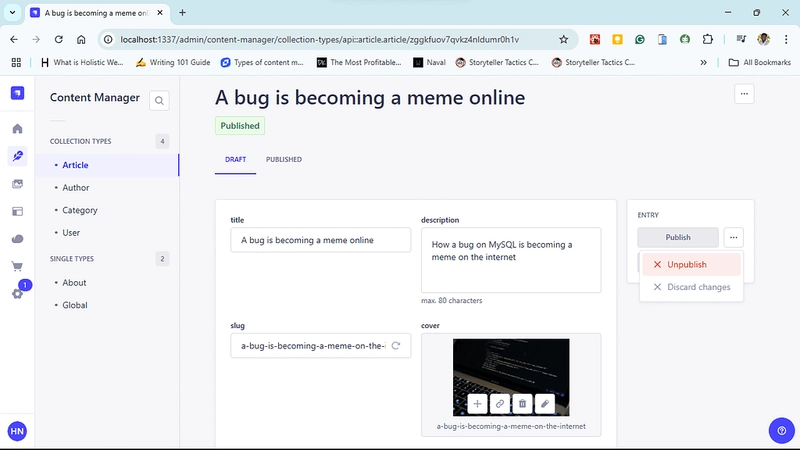Viewport: 800px width, 450px height.
Task: Open the apps grid in bookmarks bar
Action: click(16, 62)
